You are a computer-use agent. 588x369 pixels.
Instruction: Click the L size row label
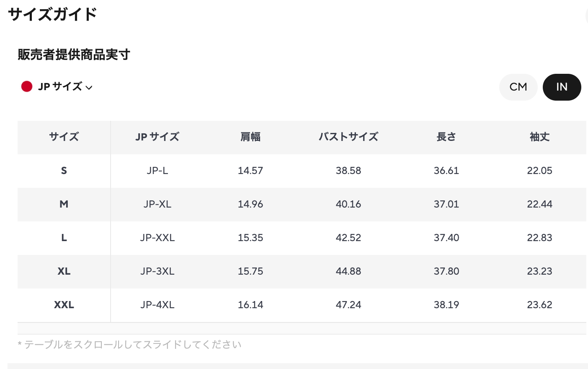(64, 238)
